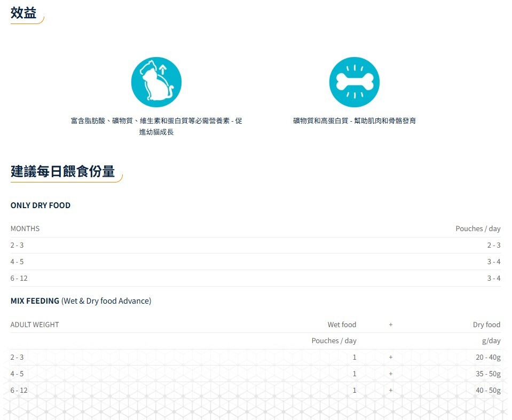This screenshot has height=420, width=512.
Task: Select the 建議每日餵食份量 heading
Action: point(62,171)
